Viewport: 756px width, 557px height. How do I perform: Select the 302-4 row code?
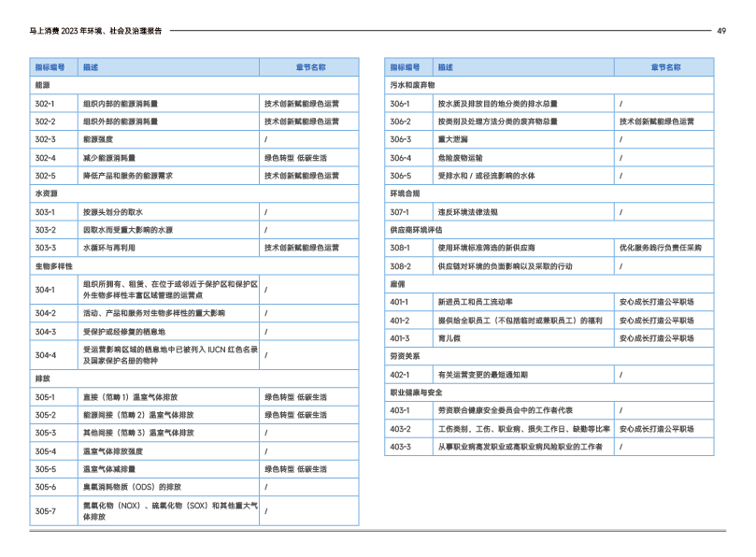coord(45,158)
